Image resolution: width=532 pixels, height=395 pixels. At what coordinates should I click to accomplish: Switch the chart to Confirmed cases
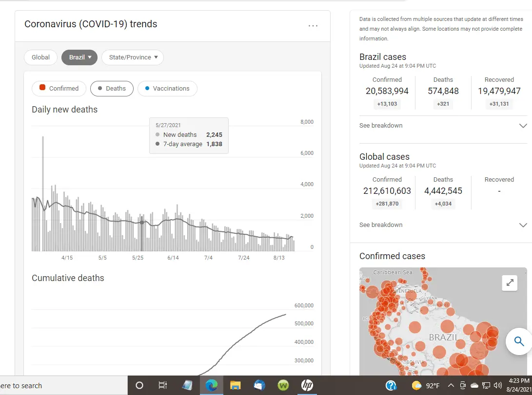pyautogui.click(x=59, y=89)
